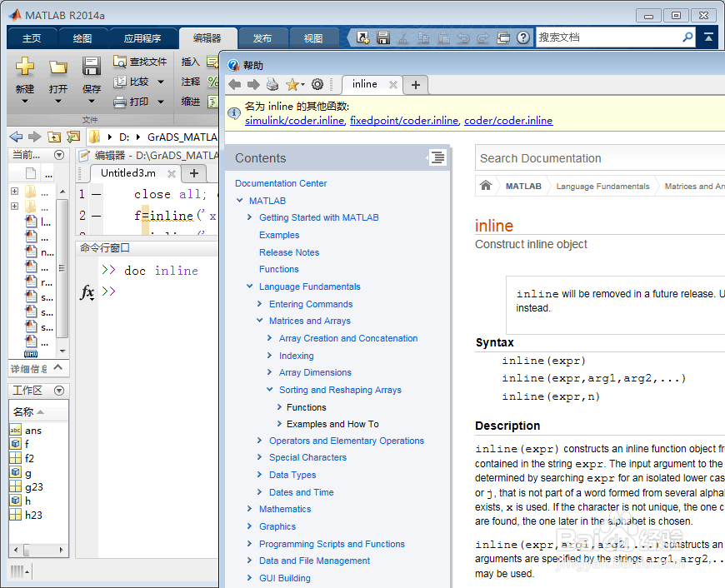Click the search magnifier in 搜索文档 box

click(x=687, y=37)
